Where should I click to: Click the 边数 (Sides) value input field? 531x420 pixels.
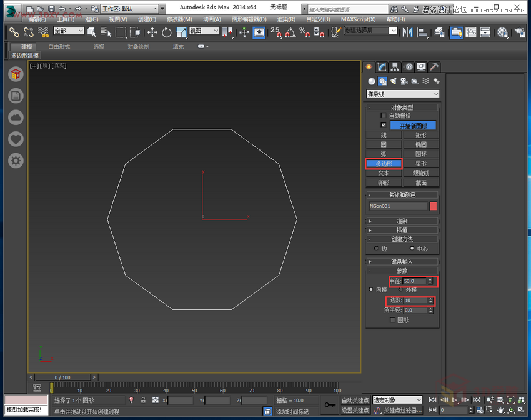(411, 301)
